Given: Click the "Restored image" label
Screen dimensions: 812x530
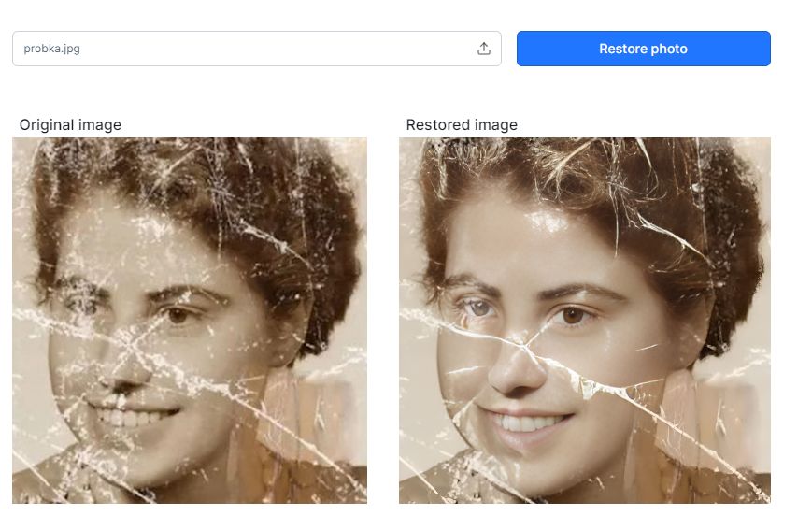Looking at the screenshot, I should (x=462, y=124).
